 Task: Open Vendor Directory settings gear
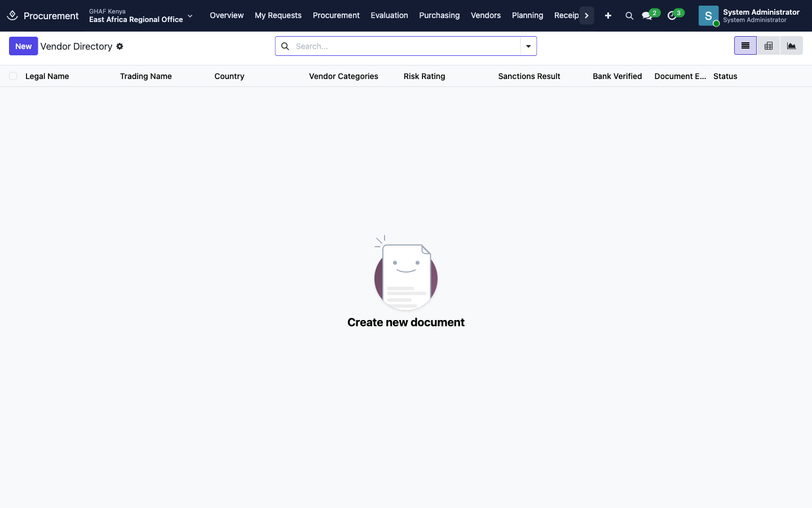pyautogui.click(x=120, y=46)
